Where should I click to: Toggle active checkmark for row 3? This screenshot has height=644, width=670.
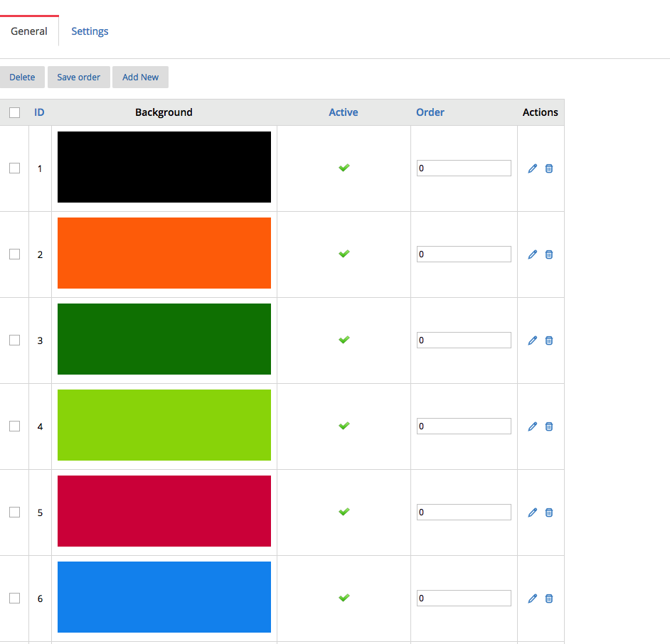pyautogui.click(x=344, y=340)
